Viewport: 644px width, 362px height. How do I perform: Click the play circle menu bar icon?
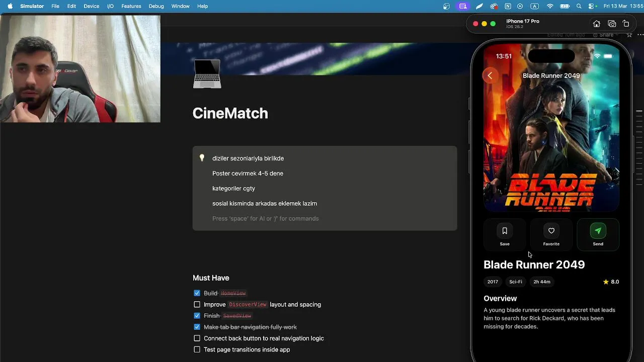(x=520, y=6)
